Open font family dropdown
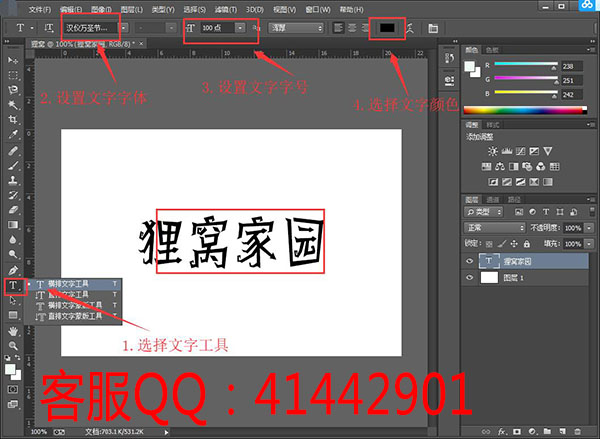600x439 pixels. [x=124, y=28]
